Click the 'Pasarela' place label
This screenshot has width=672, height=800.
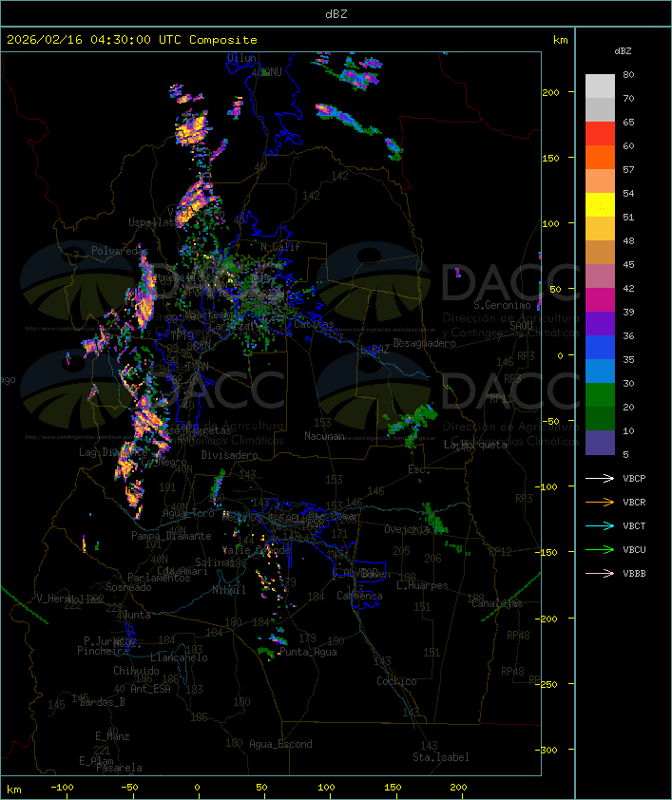(x=119, y=768)
